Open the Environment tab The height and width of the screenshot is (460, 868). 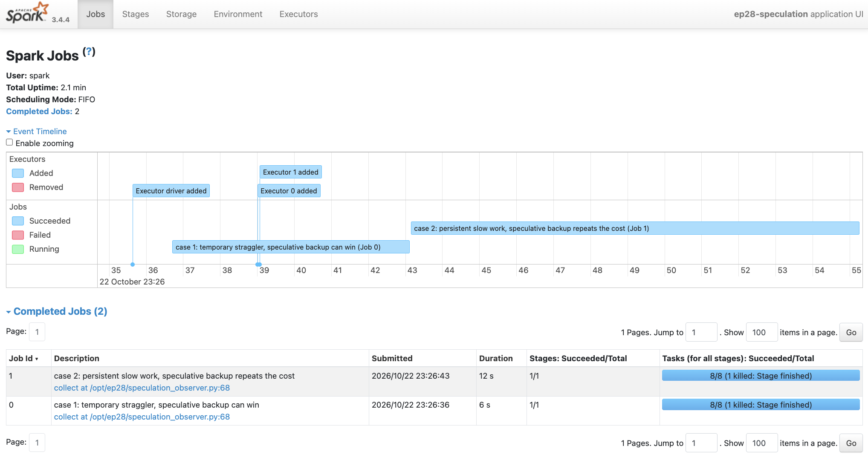(x=238, y=14)
